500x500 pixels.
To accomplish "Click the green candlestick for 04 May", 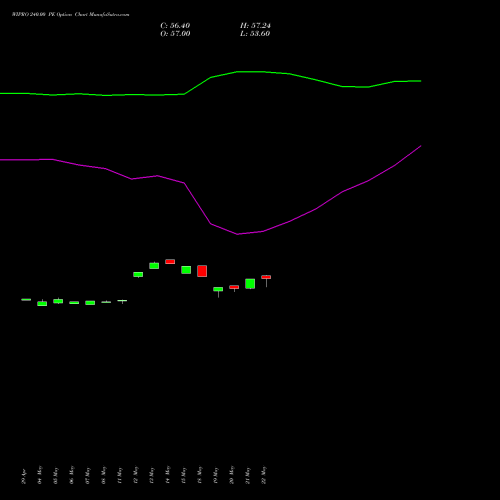I will click(x=42, y=303).
